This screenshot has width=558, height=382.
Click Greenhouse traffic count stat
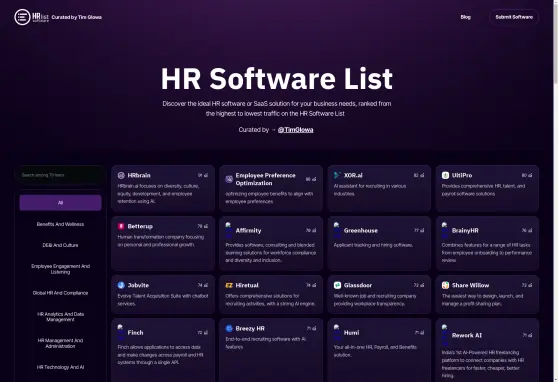coord(419,230)
